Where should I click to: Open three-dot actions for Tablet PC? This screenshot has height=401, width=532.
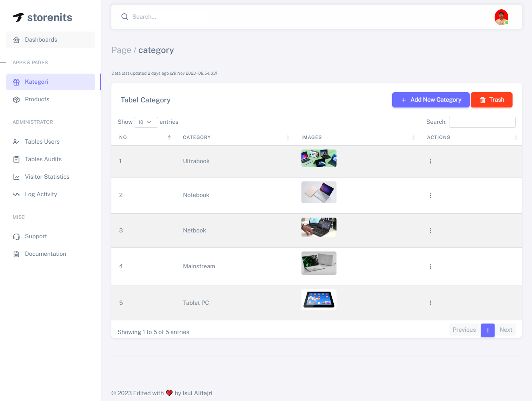[x=430, y=303]
